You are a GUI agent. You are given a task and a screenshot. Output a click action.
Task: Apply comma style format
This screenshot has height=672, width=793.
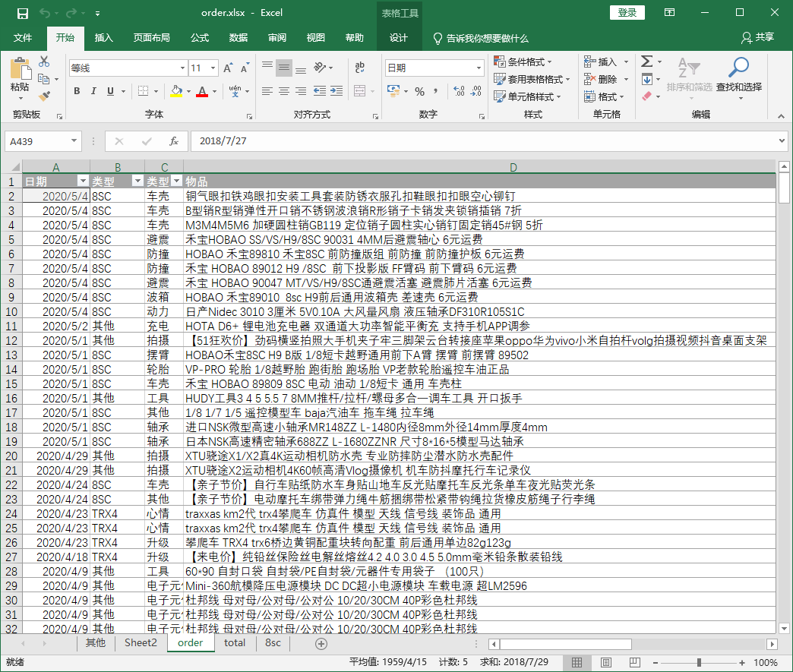pyautogui.click(x=435, y=92)
